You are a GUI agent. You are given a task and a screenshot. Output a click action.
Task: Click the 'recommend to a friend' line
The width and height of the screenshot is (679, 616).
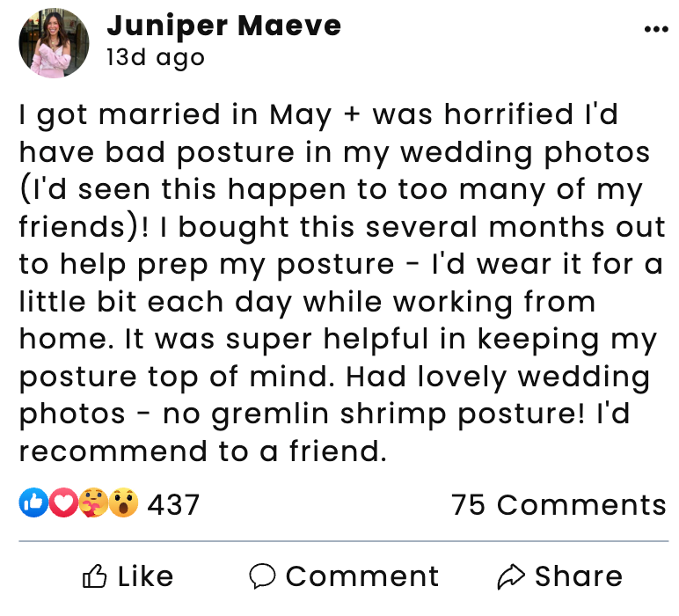point(202,451)
